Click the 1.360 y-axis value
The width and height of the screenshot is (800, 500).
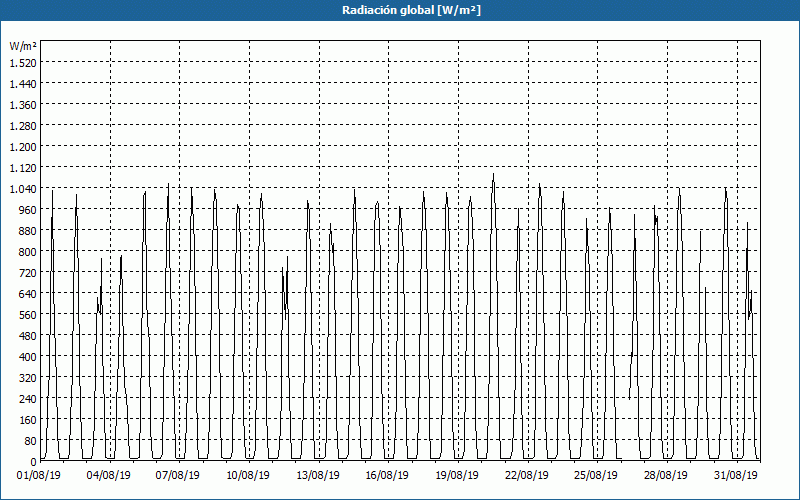coord(23,105)
